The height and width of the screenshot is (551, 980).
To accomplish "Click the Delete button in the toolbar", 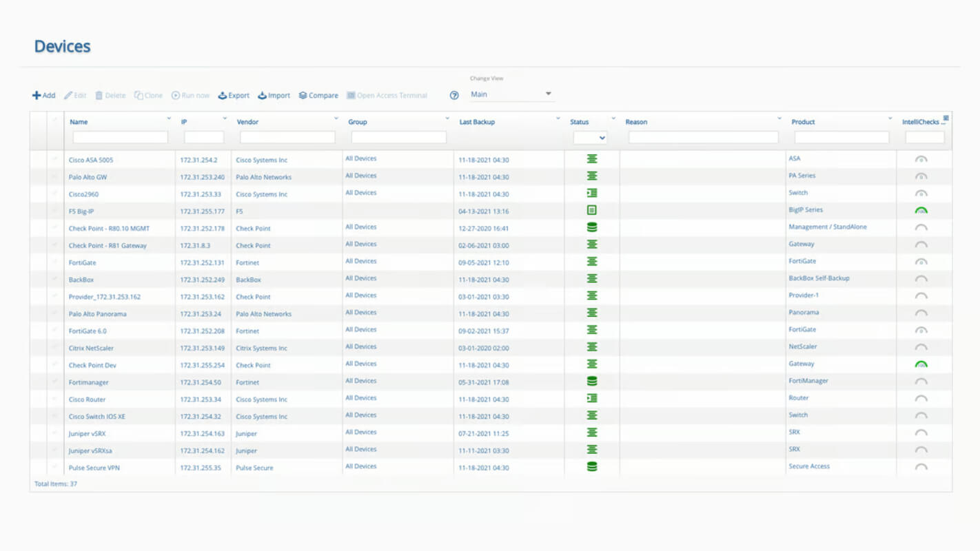I will 110,96.
